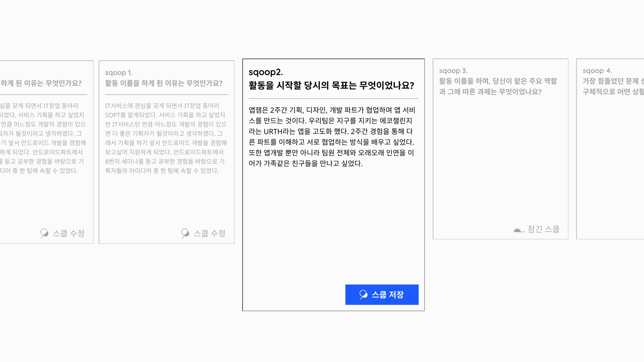Viewport: 644px width, 362px height.
Task: Click the scoop icon on the leftmost card
Action: (44, 233)
